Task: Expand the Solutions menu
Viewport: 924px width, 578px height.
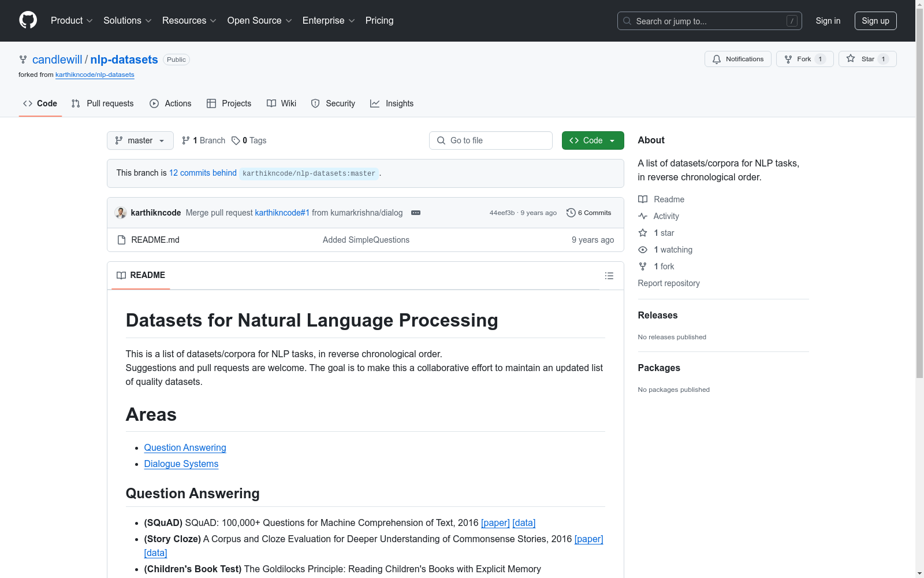Action: [x=128, y=21]
